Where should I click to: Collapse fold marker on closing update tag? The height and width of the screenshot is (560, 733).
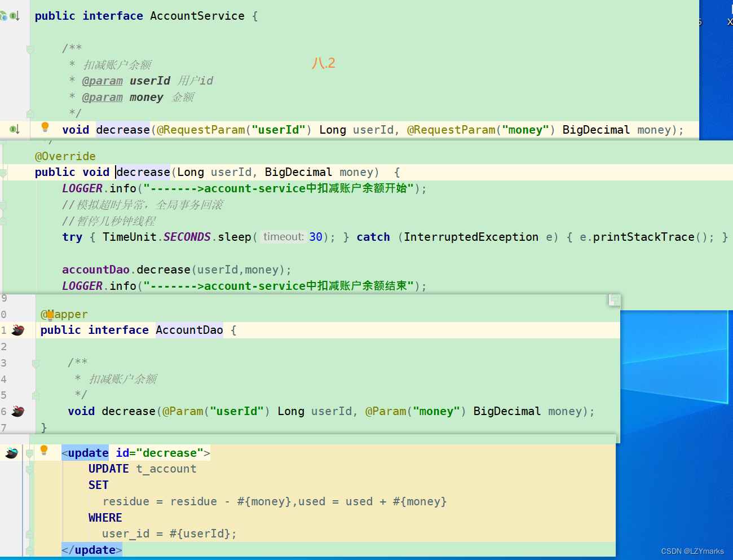pos(29,550)
